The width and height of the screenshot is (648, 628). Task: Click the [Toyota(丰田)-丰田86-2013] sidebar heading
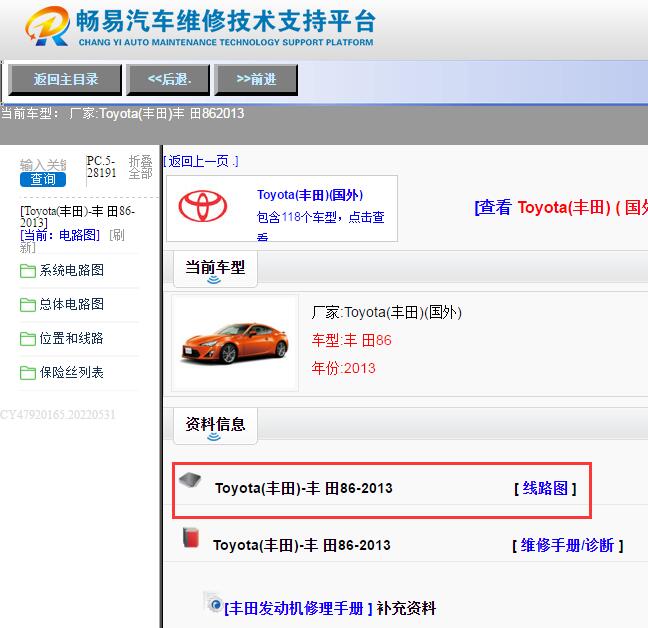pyautogui.click(x=77, y=216)
